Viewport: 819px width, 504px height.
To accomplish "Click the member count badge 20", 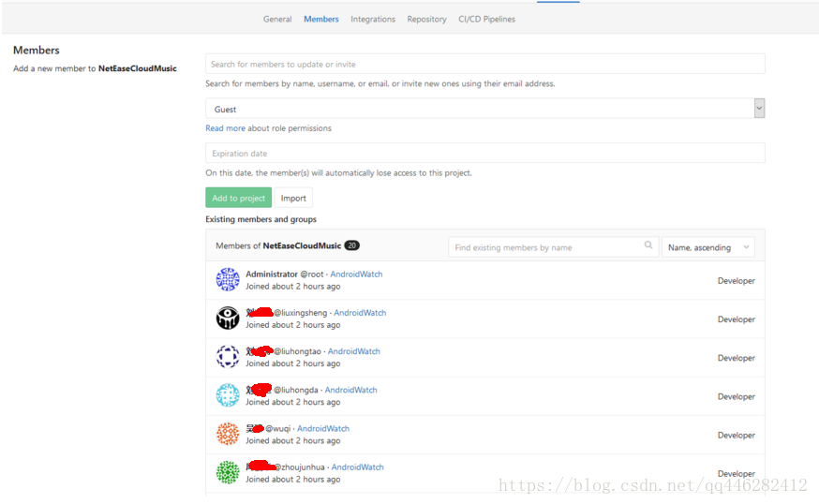I will point(351,245).
